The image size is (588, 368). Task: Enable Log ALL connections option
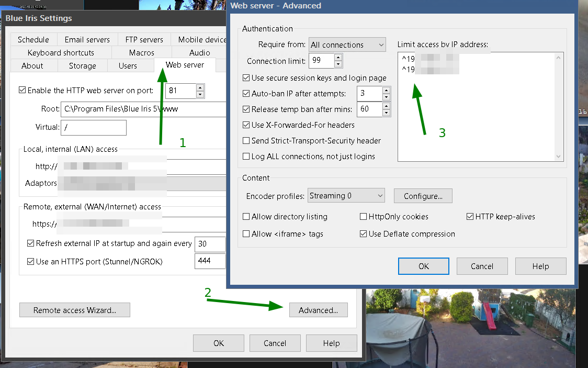click(x=246, y=157)
